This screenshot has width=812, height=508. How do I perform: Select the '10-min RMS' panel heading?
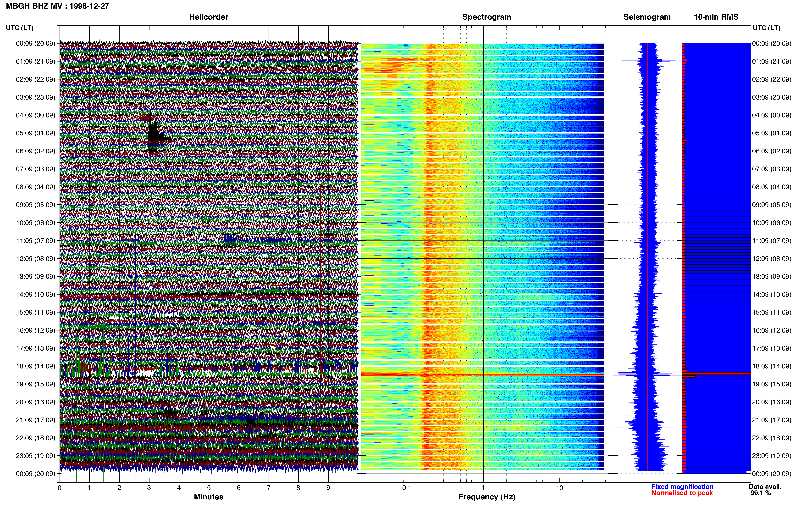pyautogui.click(x=716, y=17)
